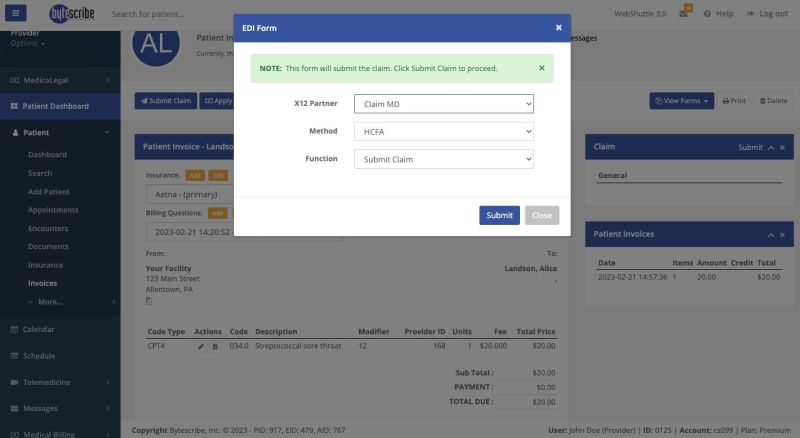The width and height of the screenshot is (800, 438).
Task: Click the Print button
Action: (734, 101)
